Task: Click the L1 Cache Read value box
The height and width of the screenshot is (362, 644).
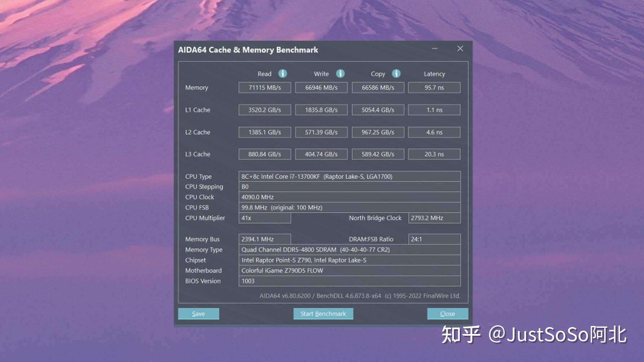Action: tap(265, 110)
